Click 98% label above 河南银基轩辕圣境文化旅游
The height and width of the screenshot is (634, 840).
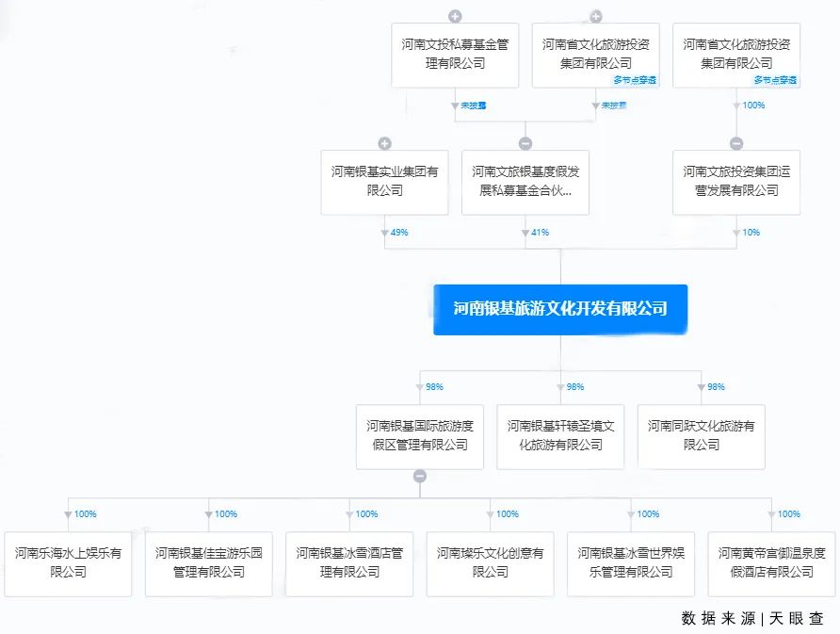[x=575, y=387]
